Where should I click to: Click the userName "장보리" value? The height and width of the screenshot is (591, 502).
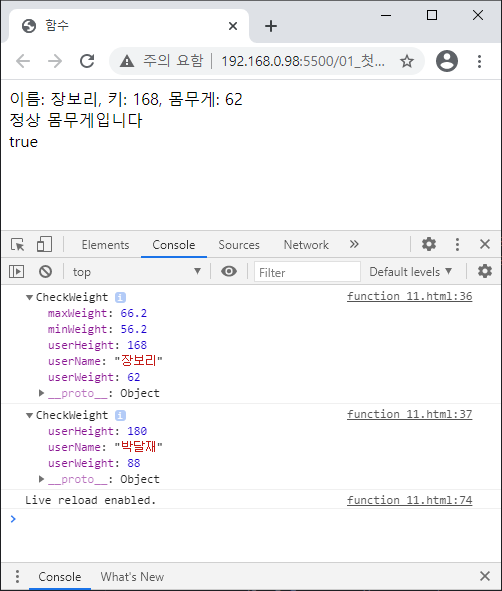139,361
